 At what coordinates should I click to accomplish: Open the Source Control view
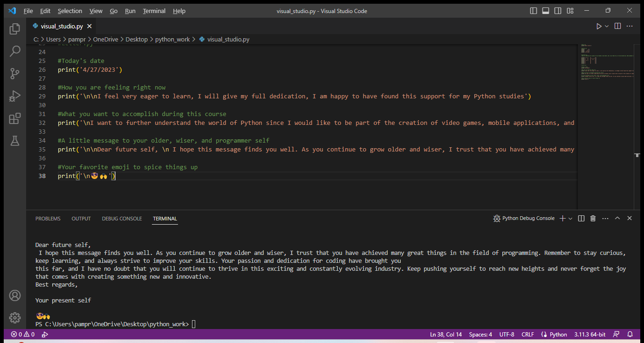[15, 74]
